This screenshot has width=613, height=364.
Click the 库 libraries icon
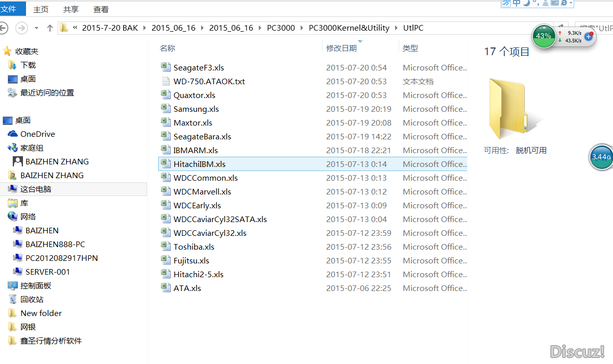point(12,203)
